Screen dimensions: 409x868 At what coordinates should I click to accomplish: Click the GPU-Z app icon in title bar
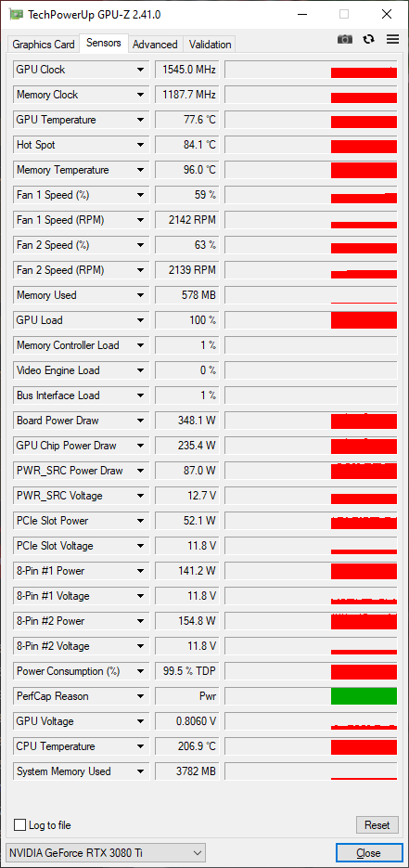pos(17,15)
